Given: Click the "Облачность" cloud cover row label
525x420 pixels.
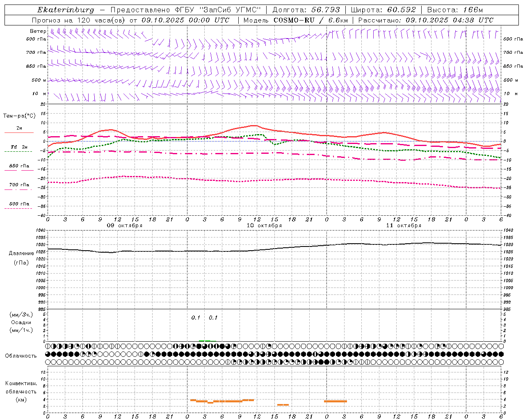Looking at the screenshot, I should pos(21,356).
